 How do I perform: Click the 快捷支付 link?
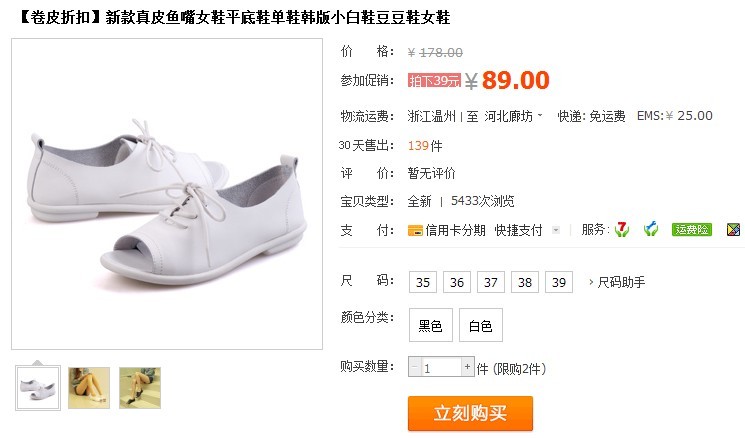point(518,231)
